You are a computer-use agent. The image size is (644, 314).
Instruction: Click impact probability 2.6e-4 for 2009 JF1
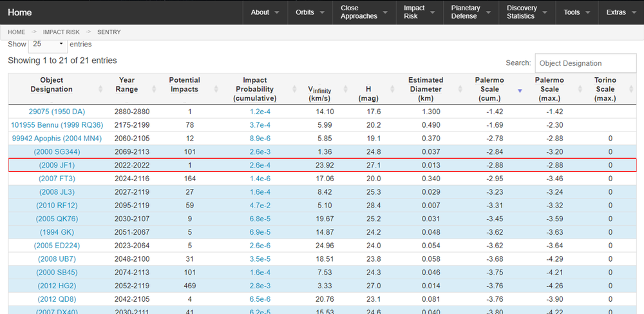[x=260, y=165]
